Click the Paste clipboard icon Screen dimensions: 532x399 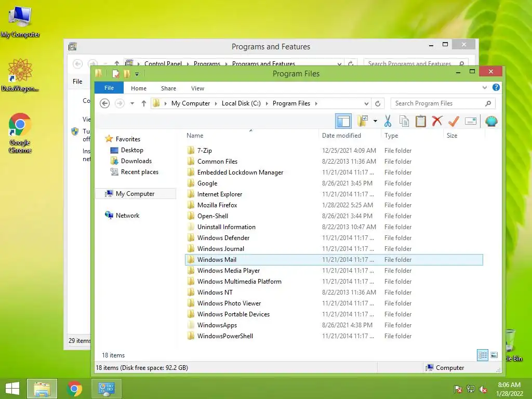[421, 121]
